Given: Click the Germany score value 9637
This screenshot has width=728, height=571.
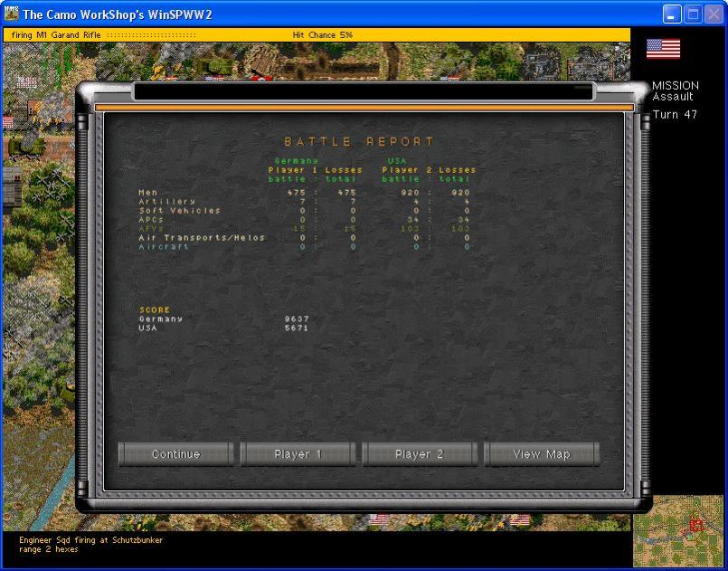Looking at the screenshot, I should pyautogui.click(x=297, y=319).
